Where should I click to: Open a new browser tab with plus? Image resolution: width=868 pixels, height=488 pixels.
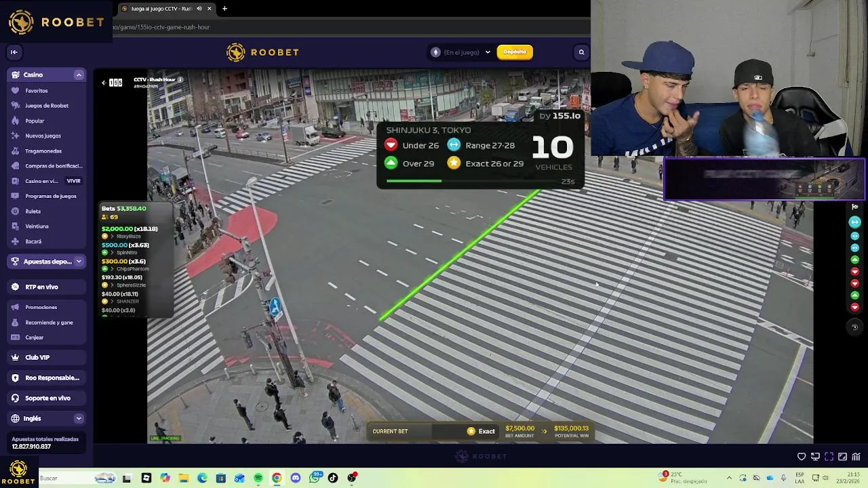pyautogui.click(x=224, y=9)
